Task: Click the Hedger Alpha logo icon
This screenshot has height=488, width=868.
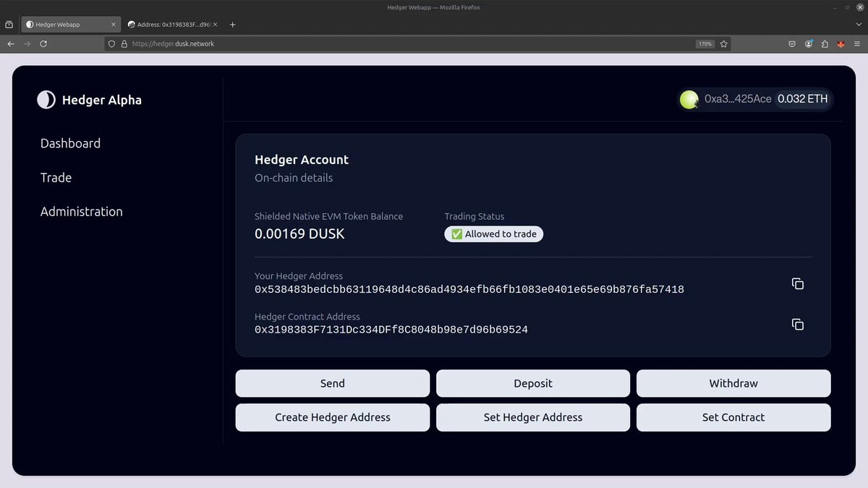Action: [46, 100]
